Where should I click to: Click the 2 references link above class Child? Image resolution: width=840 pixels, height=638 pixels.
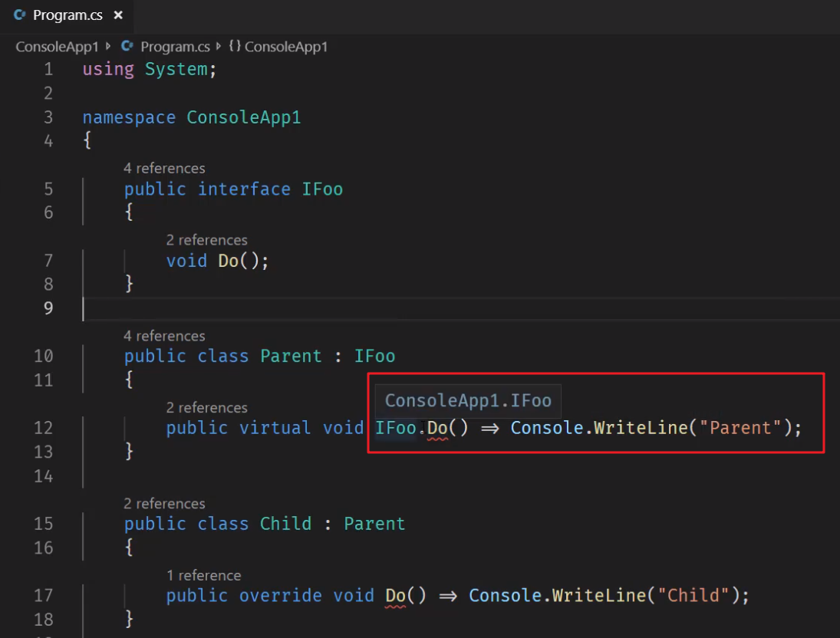click(164, 503)
